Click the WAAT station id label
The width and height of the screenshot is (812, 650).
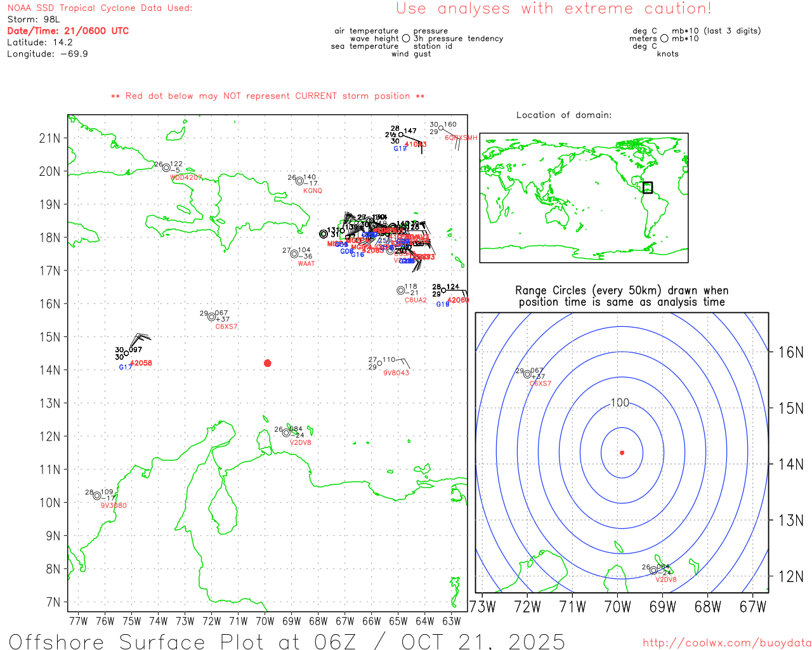pyautogui.click(x=306, y=263)
